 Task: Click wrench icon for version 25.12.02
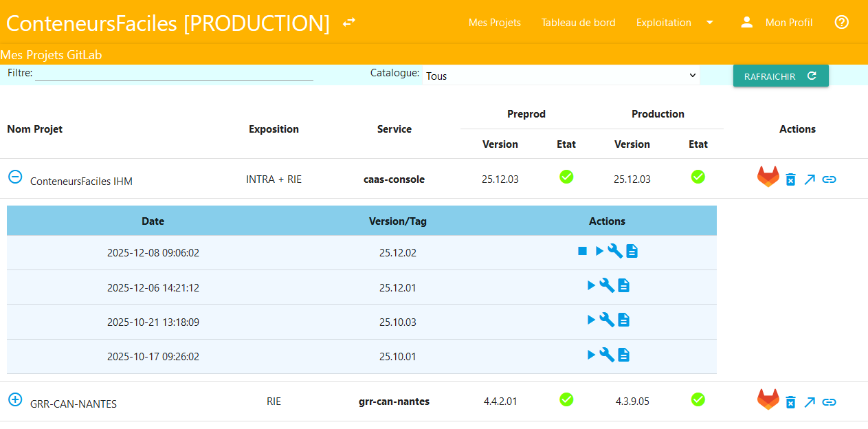point(615,251)
